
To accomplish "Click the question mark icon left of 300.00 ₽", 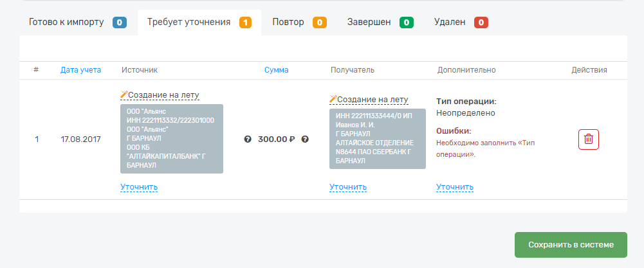I will click(x=248, y=139).
